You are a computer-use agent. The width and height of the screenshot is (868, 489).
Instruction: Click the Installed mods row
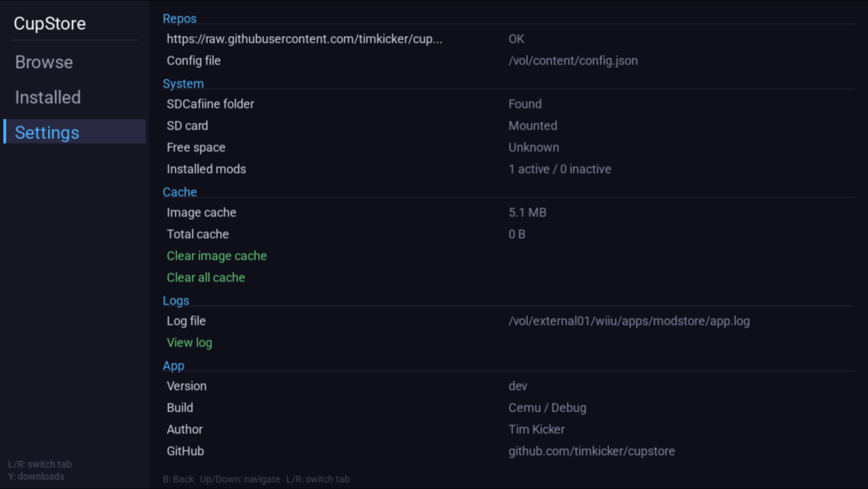point(206,169)
